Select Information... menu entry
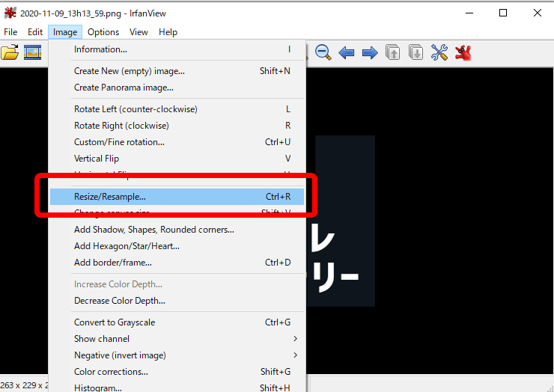 (x=177, y=49)
